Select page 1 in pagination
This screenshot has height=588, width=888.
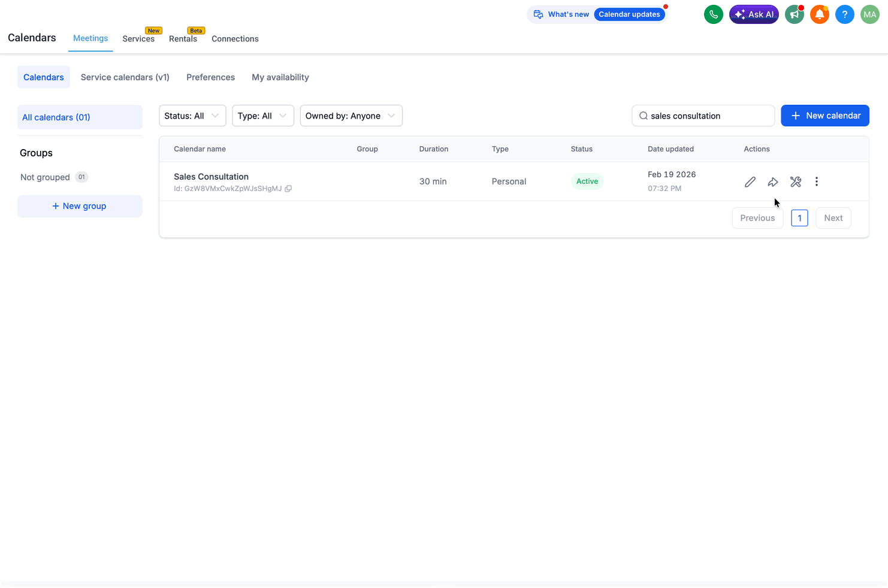(x=799, y=218)
